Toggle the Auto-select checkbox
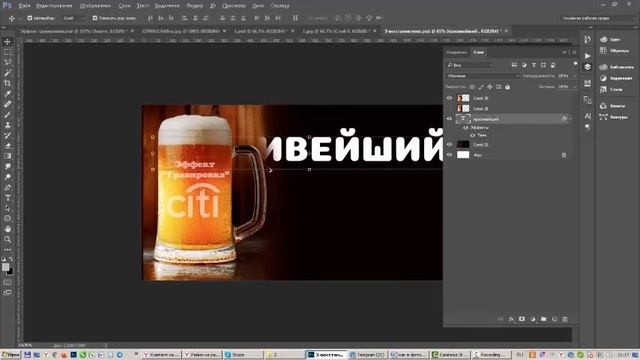 point(30,18)
